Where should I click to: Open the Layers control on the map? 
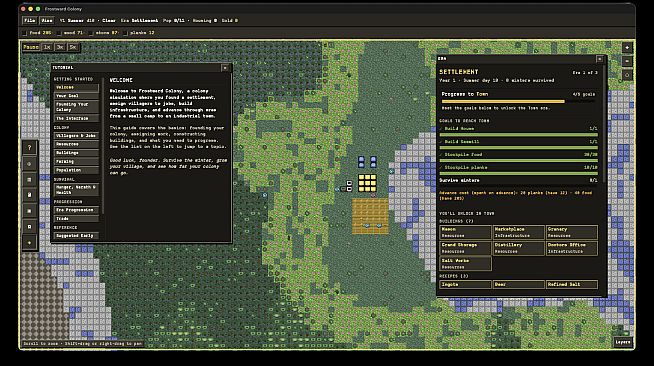623,342
